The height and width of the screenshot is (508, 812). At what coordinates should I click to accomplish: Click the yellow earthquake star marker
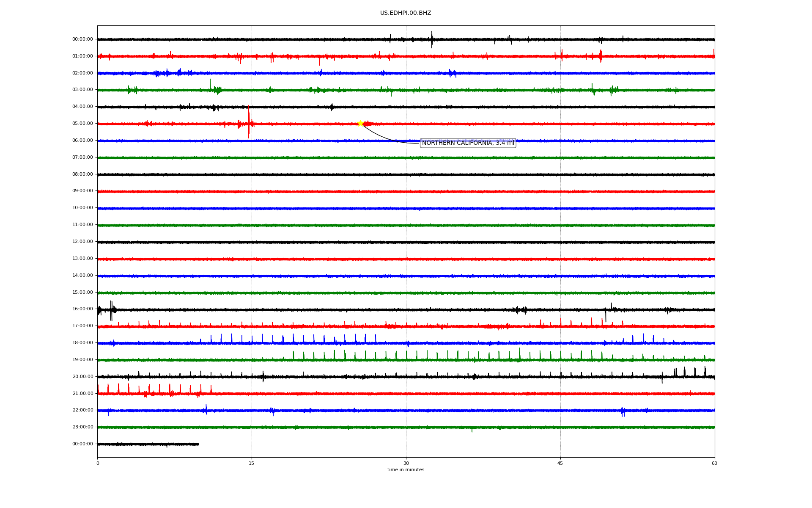coord(360,123)
